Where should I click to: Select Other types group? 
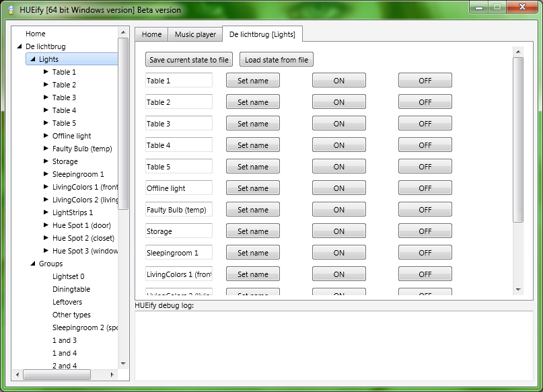tap(71, 315)
